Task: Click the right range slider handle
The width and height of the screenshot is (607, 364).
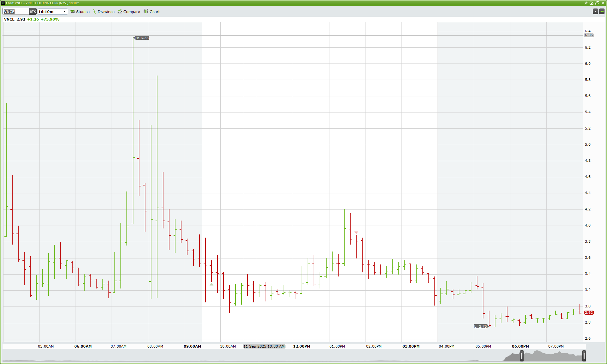Action: tap(584, 356)
